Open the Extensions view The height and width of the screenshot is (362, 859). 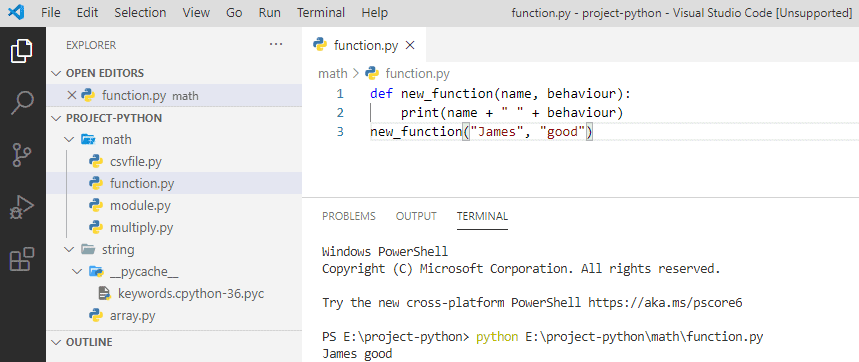click(x=22, y=258)
